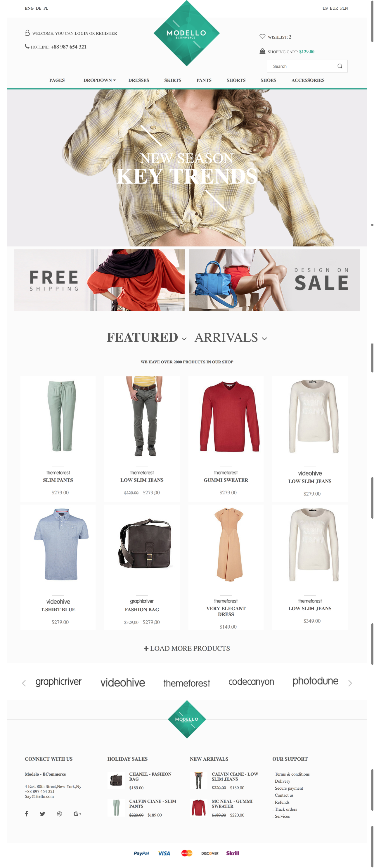Go to the Accessories menu item
The width and height of the screenshot is (374, 868).
point(308,80)
